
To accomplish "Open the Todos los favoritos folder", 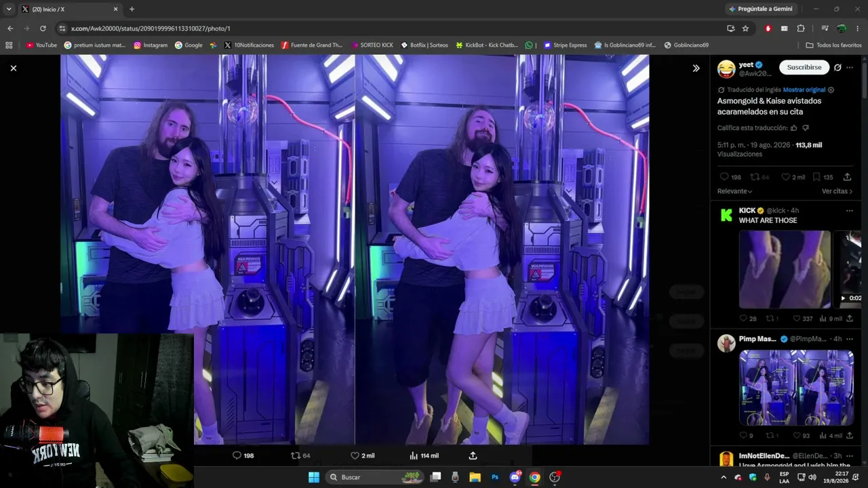I will point(833,45).
